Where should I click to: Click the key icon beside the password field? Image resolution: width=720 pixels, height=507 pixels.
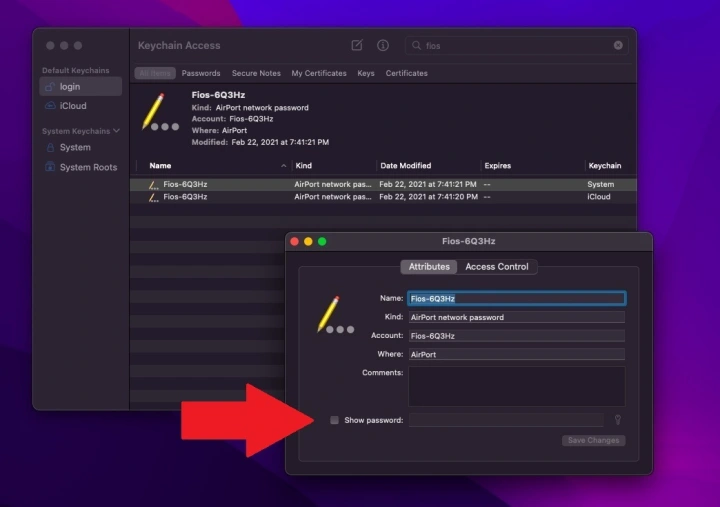[618, 420]
